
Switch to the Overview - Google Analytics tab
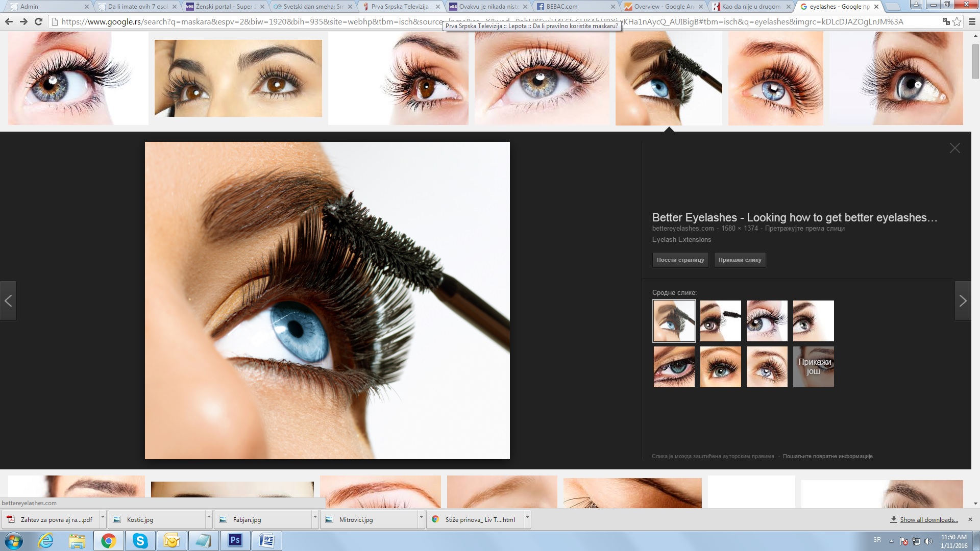tap(663, 7)
